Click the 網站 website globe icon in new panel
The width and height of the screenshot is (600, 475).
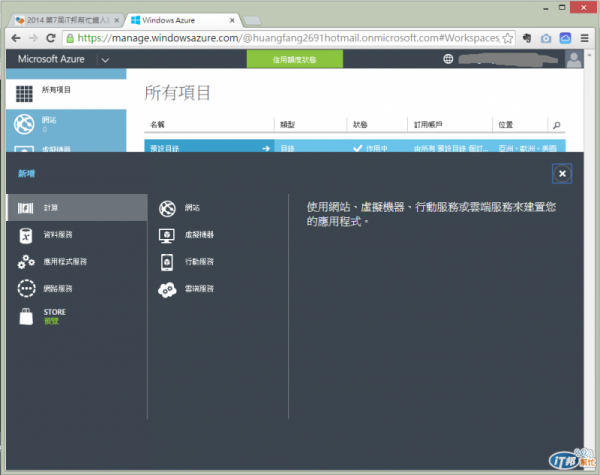tap(167, 209)
